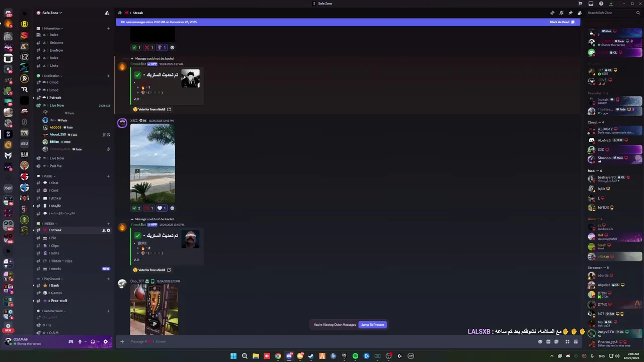The width and height of the screenshot is (644, 362).
Task: Open the Rules channel
Action: [x=73, y=35]
